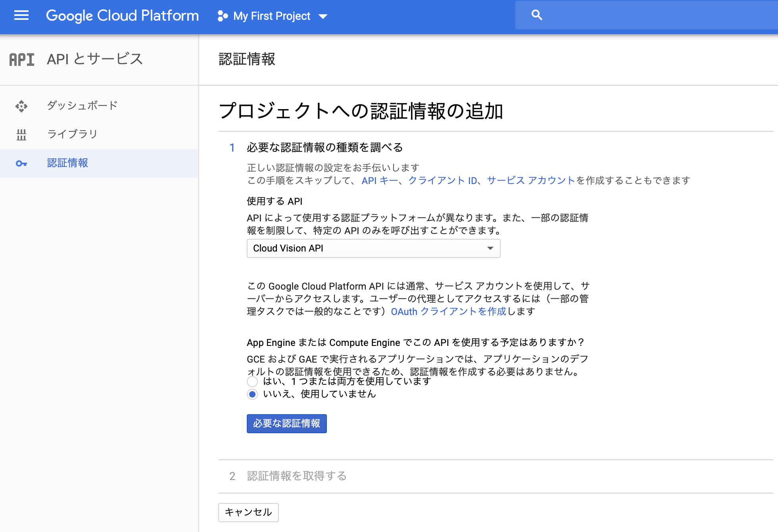Click the 必要な認証情報 button

click(x=286, y=424)
